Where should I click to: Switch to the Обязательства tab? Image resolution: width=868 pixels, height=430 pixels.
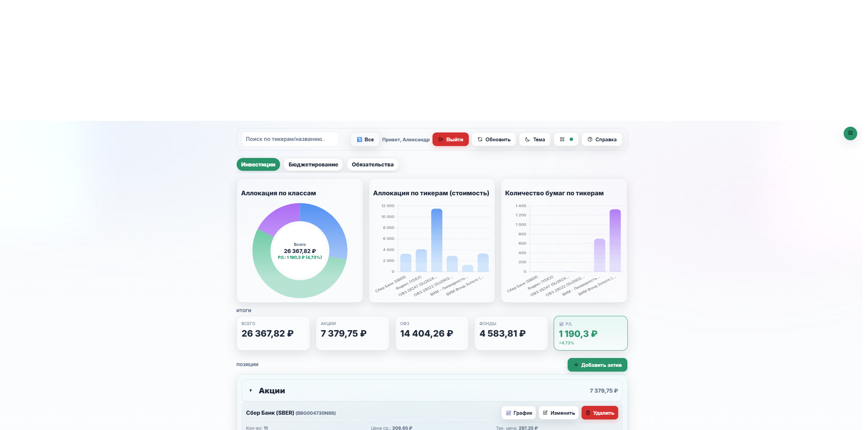(x=372, y=164)
